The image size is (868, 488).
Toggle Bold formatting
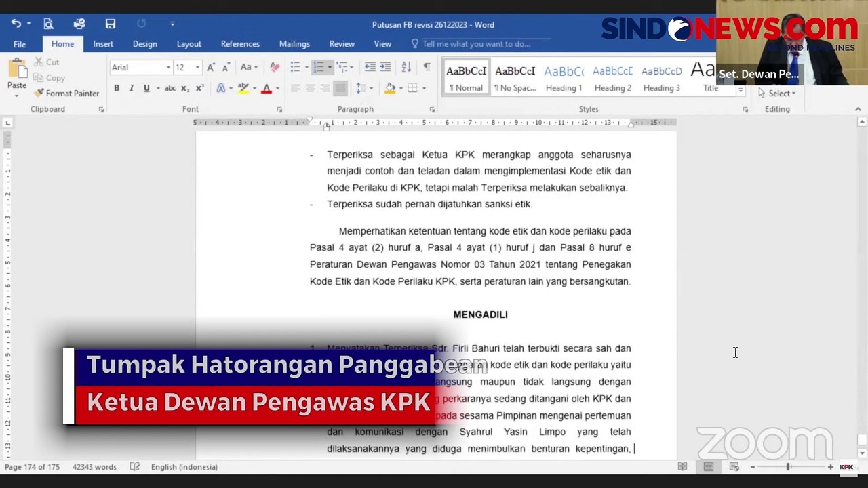[x=117, y=88]
